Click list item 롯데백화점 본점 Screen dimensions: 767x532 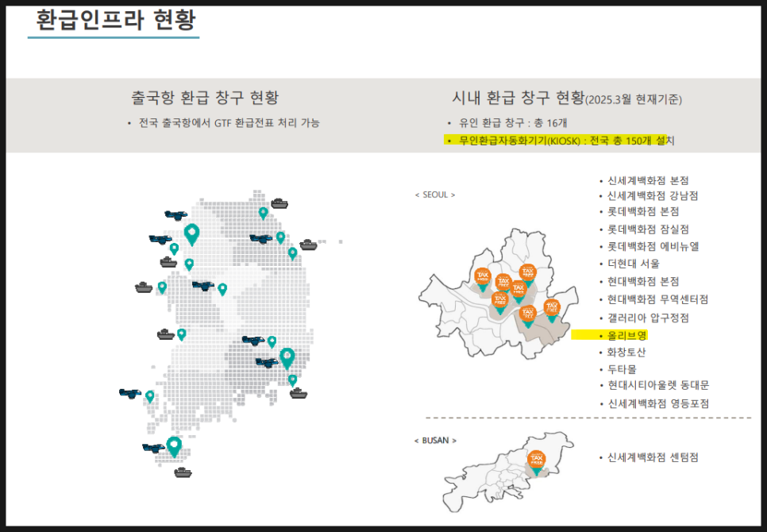pos(643,212)
